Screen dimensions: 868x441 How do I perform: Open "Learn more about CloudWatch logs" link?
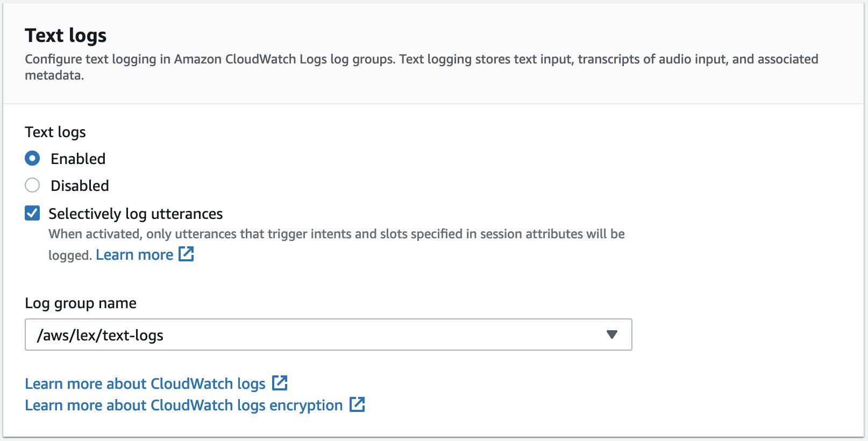pyautogui.click(x=145, y=383)
